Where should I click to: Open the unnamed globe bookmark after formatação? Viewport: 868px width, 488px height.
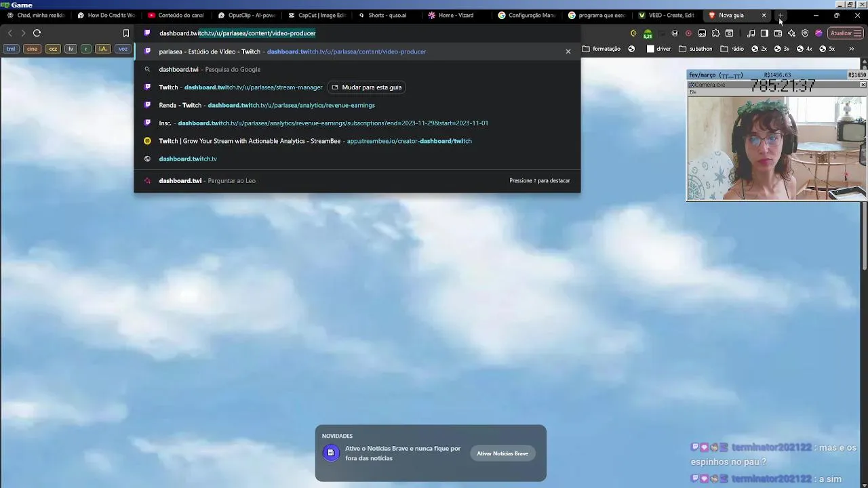tap(631, 49)
